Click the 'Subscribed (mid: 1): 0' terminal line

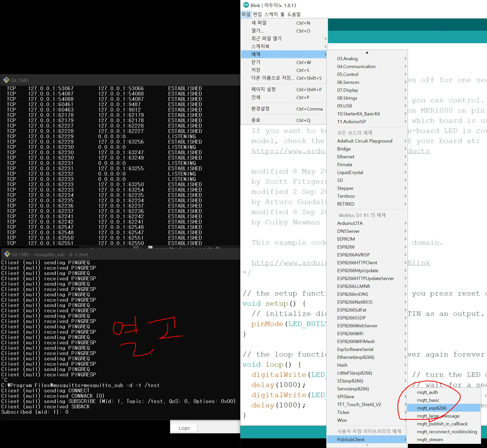35,412
